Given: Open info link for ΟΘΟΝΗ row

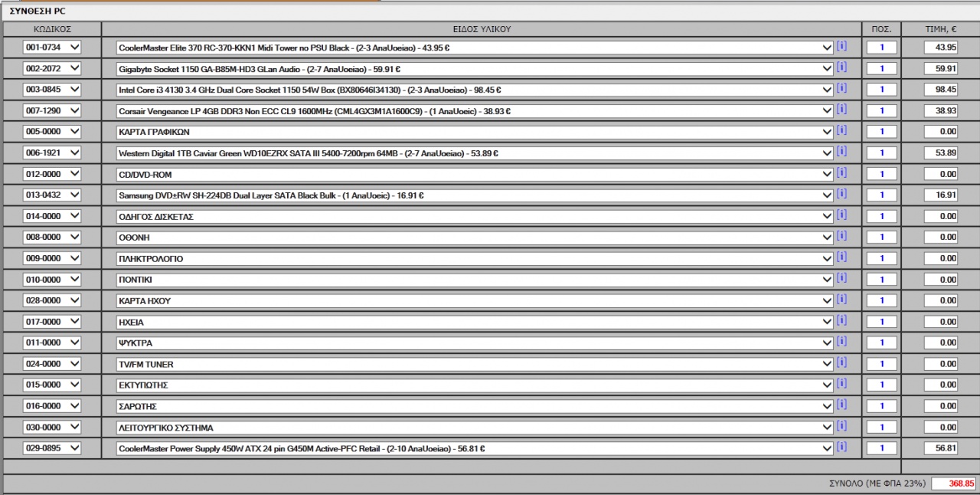Looking at the screenshot, I should (841, 236).
